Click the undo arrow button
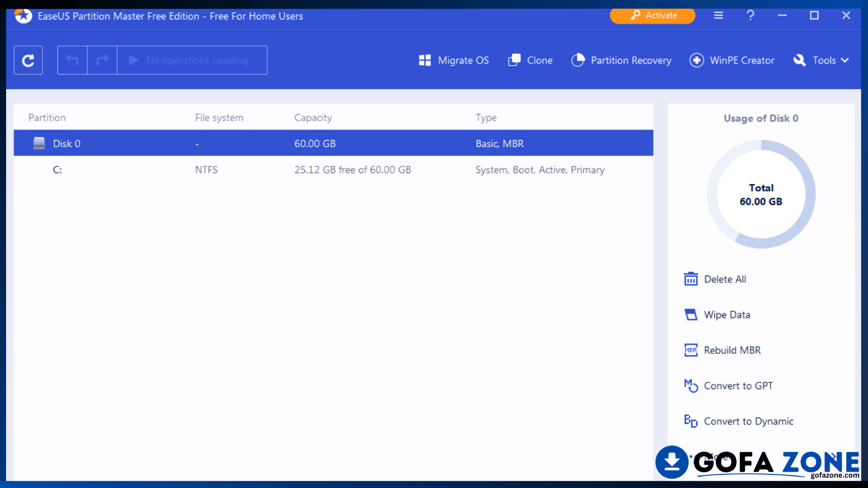The image size is (868, 488). pos(72,60)
